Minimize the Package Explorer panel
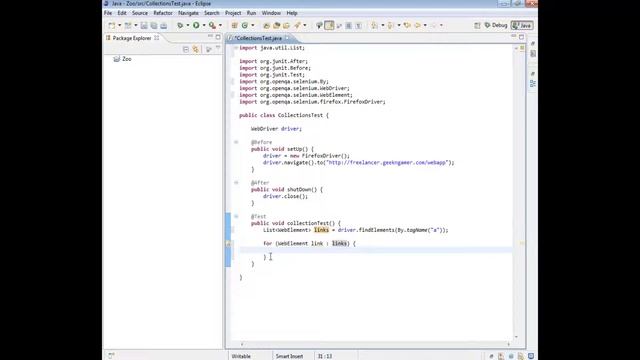Image resolution: width=640 pixels, height=360 pixels. point(210,37)
